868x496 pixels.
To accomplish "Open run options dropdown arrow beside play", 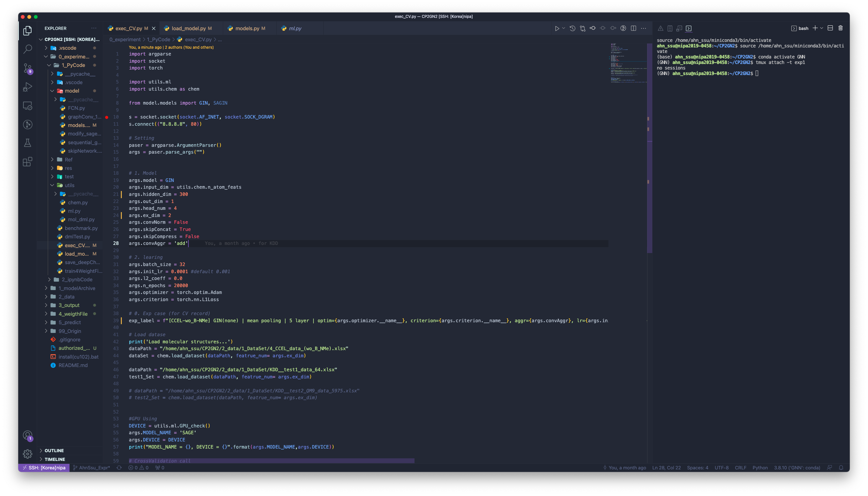I will click(563, 28).
